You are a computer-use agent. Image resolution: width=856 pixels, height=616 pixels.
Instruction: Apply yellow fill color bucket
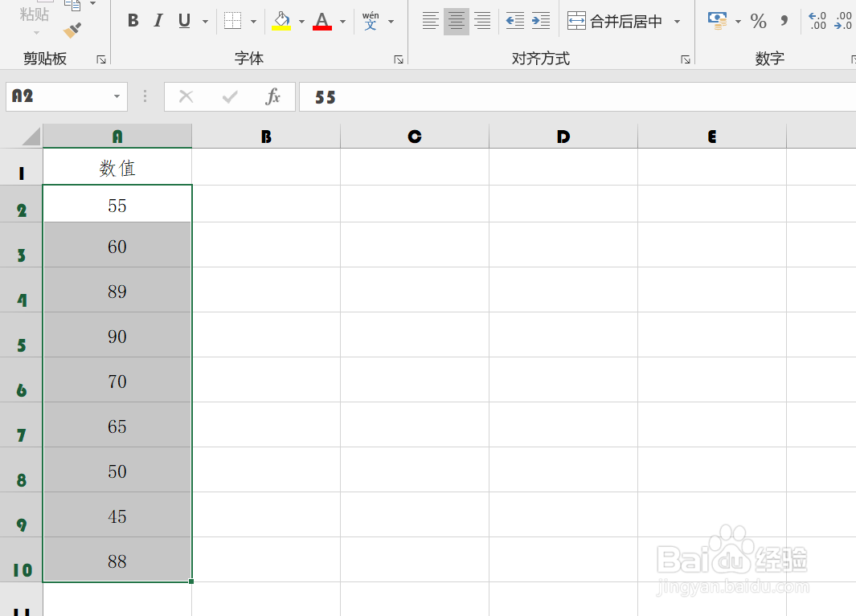(281, 21)
